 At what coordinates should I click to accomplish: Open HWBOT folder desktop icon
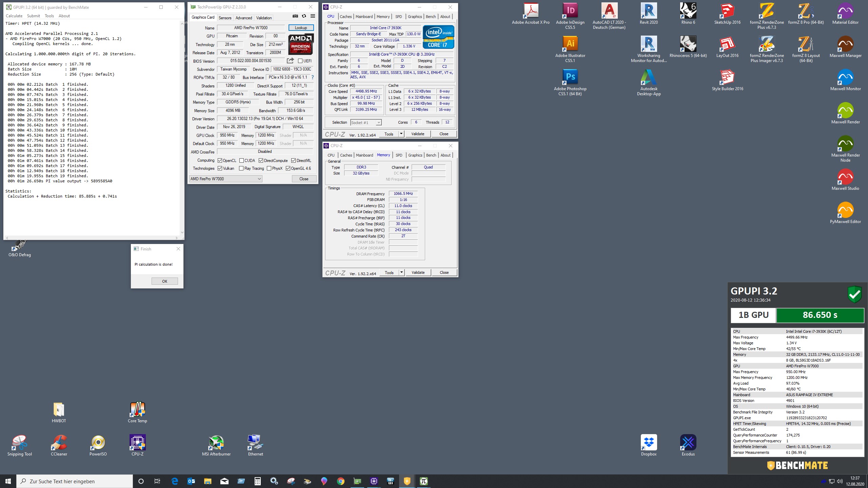[x=59, y=412]
